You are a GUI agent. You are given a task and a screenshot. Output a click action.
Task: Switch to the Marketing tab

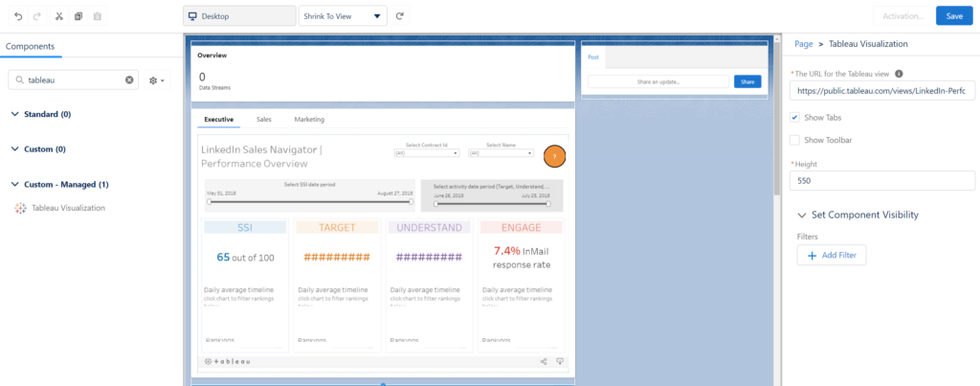[x=309, y=119]
